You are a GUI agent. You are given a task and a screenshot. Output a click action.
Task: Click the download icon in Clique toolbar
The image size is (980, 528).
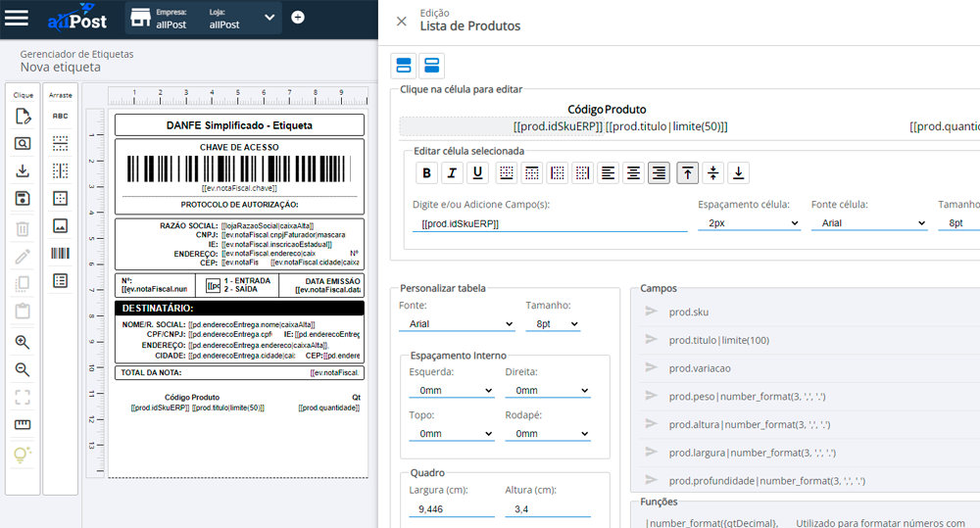23,171
